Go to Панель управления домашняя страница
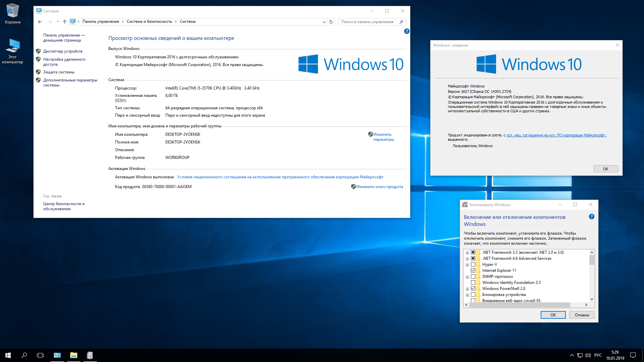 (64, 38)
